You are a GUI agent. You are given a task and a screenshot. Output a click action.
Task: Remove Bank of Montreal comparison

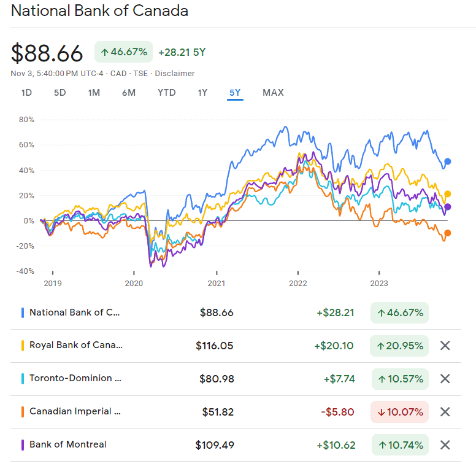tap(445, 445)
